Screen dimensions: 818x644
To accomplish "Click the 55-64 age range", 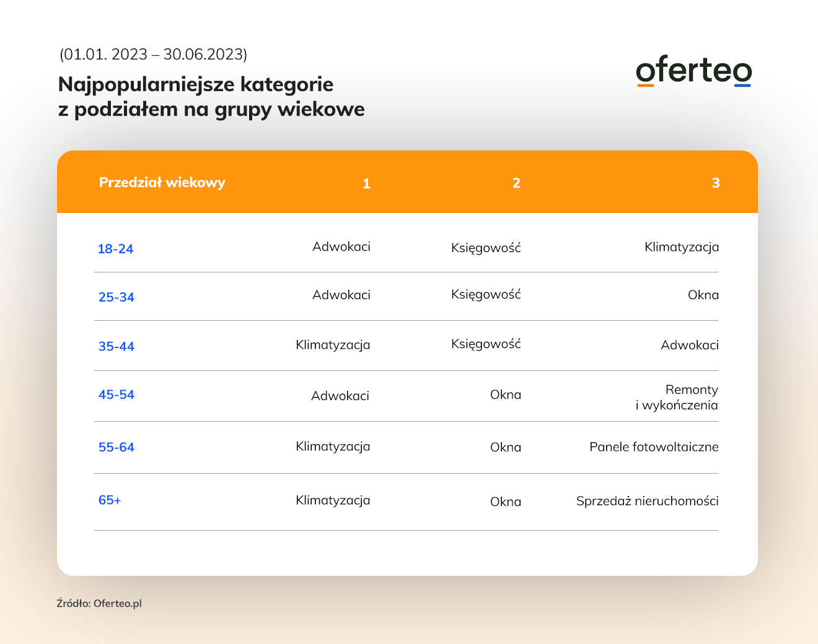I will tap(117, 447).
